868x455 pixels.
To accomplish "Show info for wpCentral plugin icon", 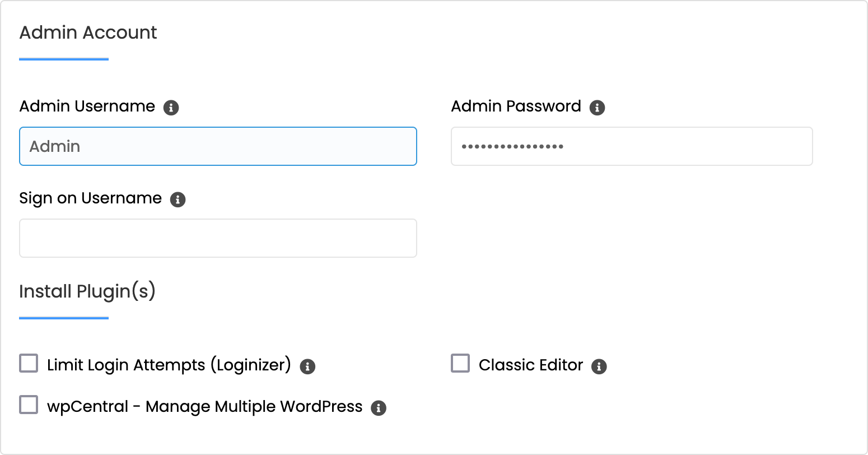I will click(379, 408).
